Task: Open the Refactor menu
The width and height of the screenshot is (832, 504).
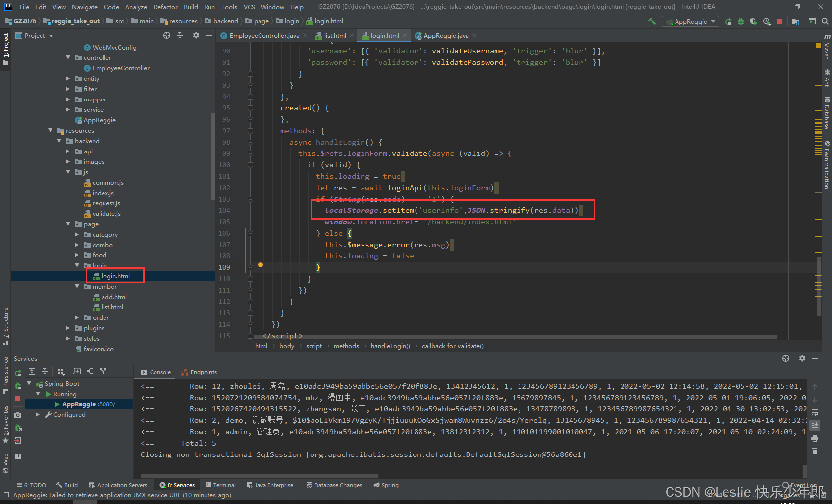Action: coord(165,7)
